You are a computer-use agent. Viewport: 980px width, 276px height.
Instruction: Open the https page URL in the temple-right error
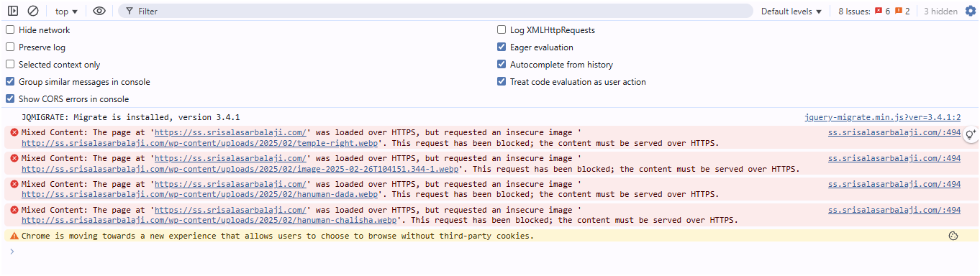[231, 132]
